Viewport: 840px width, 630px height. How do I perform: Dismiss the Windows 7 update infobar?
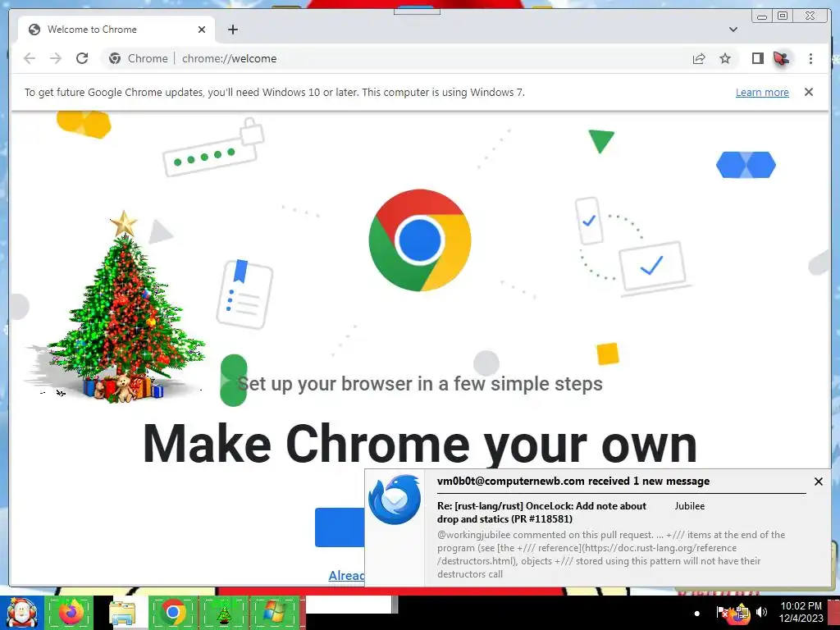tap(809, 92)
